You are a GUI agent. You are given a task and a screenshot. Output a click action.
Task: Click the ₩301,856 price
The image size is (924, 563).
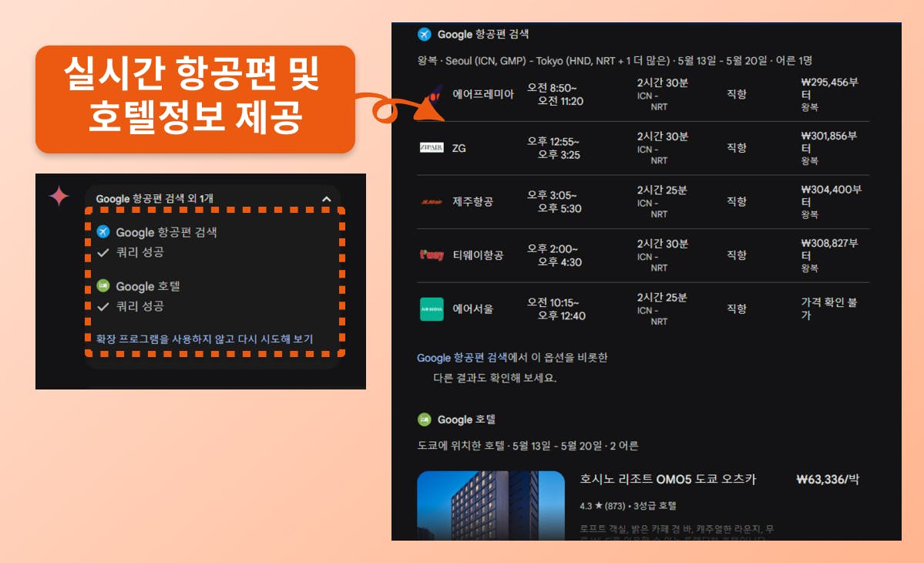[x=829, y=142]
